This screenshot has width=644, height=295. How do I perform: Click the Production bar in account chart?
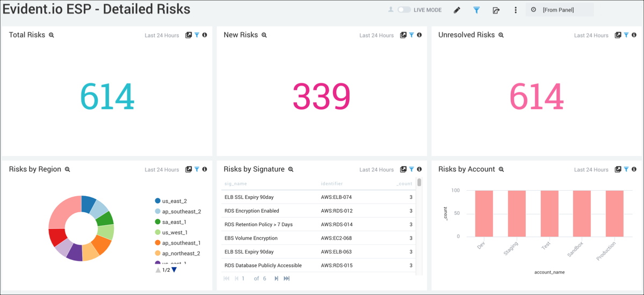click(614, 213)
